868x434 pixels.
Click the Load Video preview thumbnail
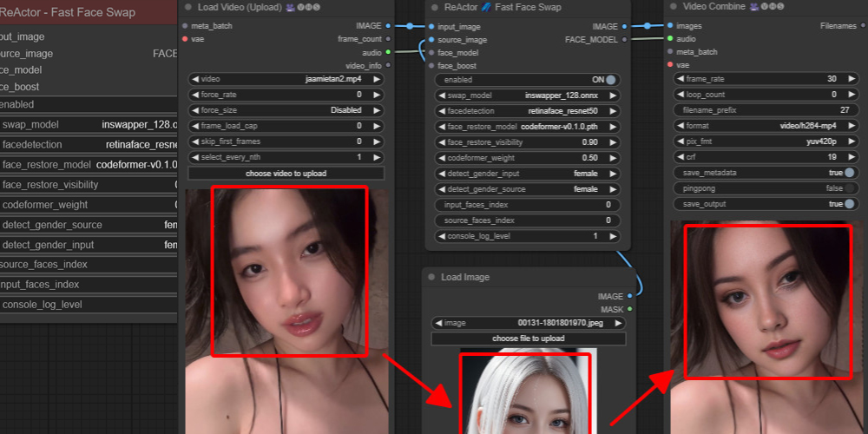point(286,312)
